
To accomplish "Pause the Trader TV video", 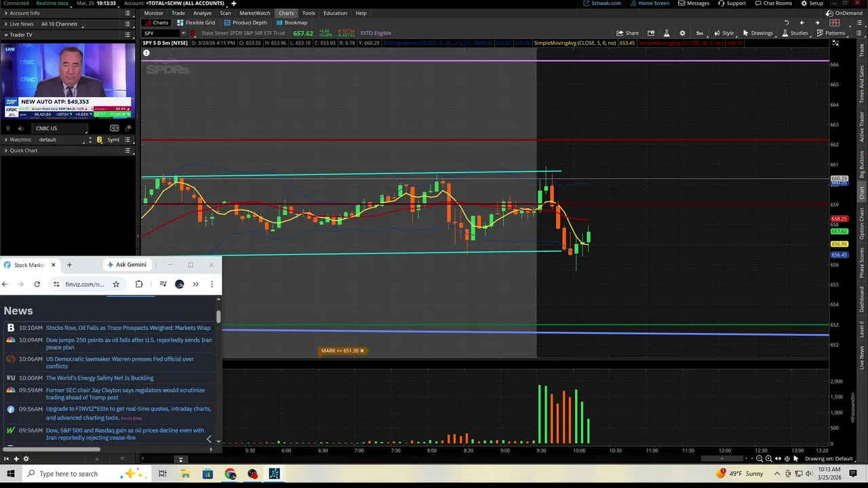I will pyautogui.click(x=8, y=128).
